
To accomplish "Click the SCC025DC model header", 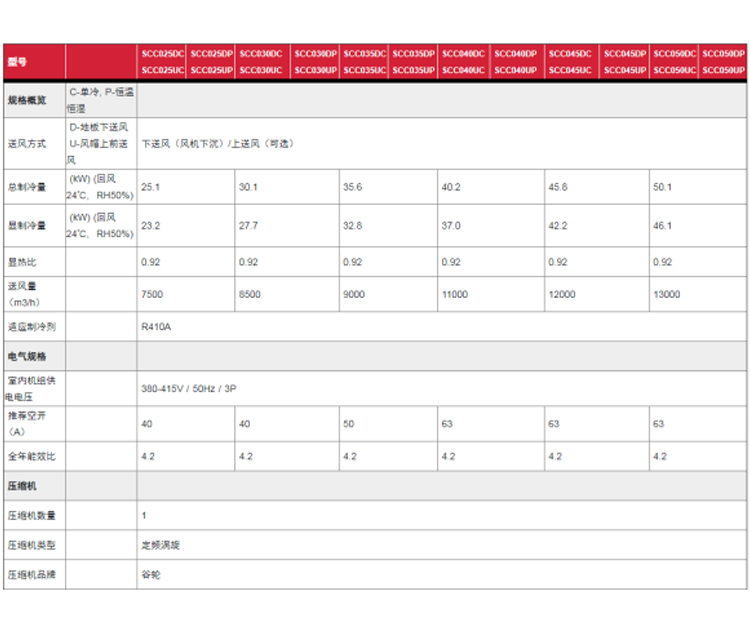I will [x=162, y=53].
